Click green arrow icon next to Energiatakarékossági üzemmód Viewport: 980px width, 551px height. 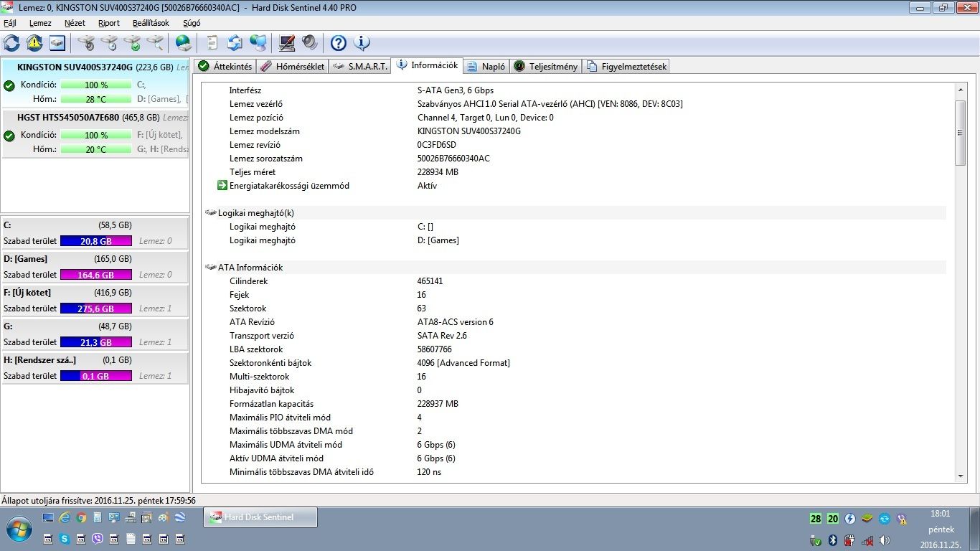(x=222, y=186)
